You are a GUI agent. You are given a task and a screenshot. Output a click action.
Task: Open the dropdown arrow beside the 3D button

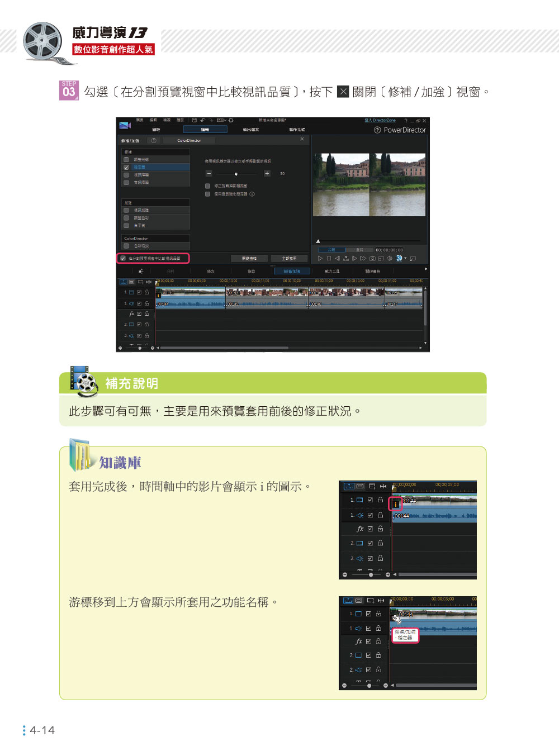pyautogui.click(x=405, y=258)
